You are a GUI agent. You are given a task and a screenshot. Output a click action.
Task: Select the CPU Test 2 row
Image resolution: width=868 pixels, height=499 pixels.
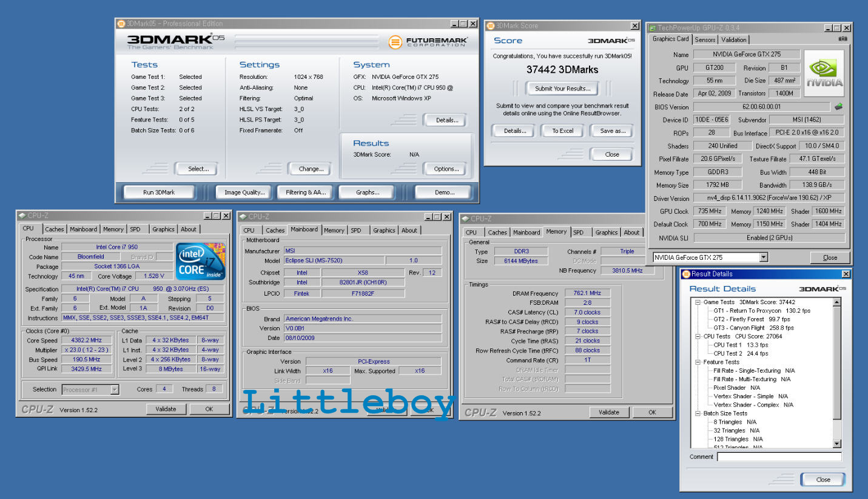click(x=741, y=353)
